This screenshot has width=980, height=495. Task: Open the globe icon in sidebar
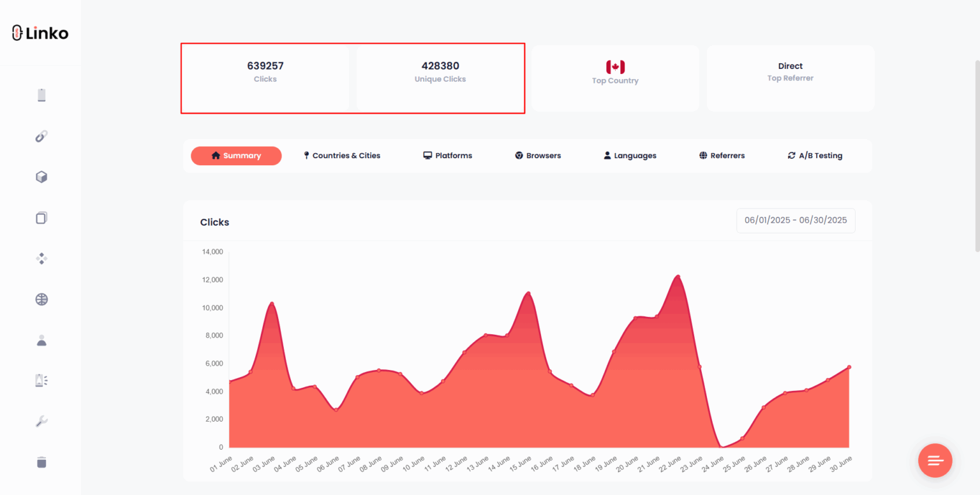click(41, 299)
